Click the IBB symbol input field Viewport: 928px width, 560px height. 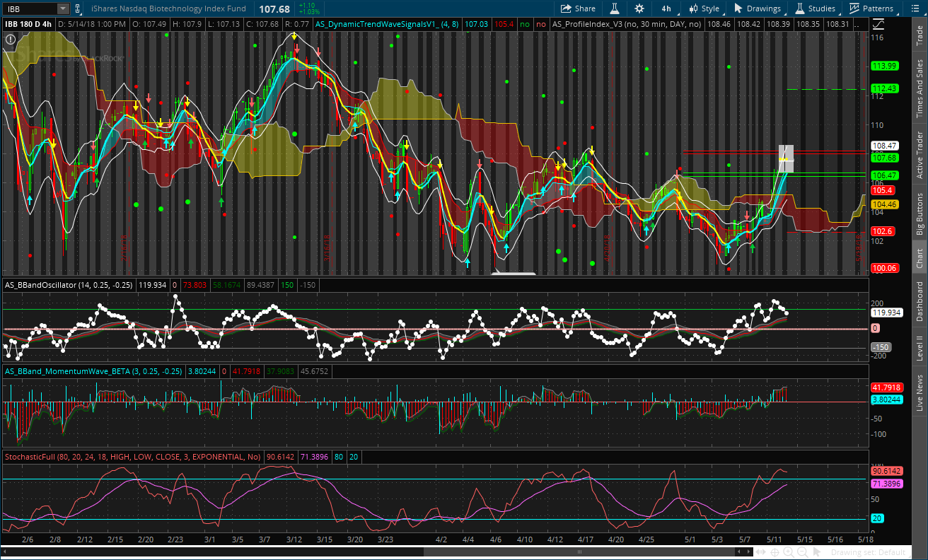click(x=28, y=8)
